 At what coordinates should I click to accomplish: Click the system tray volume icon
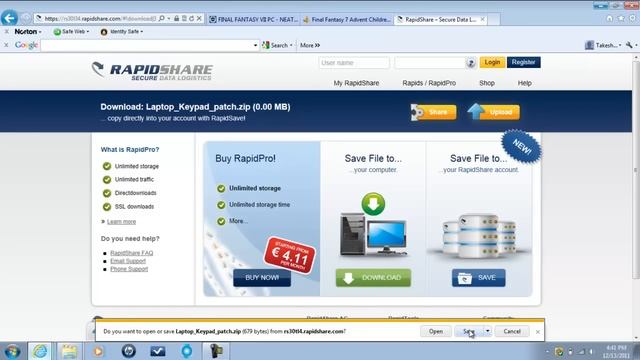click(x=591, y=351)
